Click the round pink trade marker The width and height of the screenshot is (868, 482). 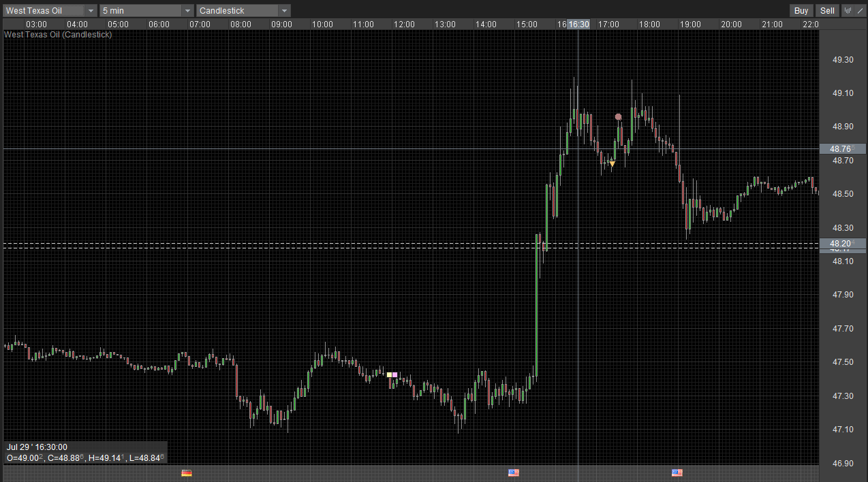click(x=618, y=117)
